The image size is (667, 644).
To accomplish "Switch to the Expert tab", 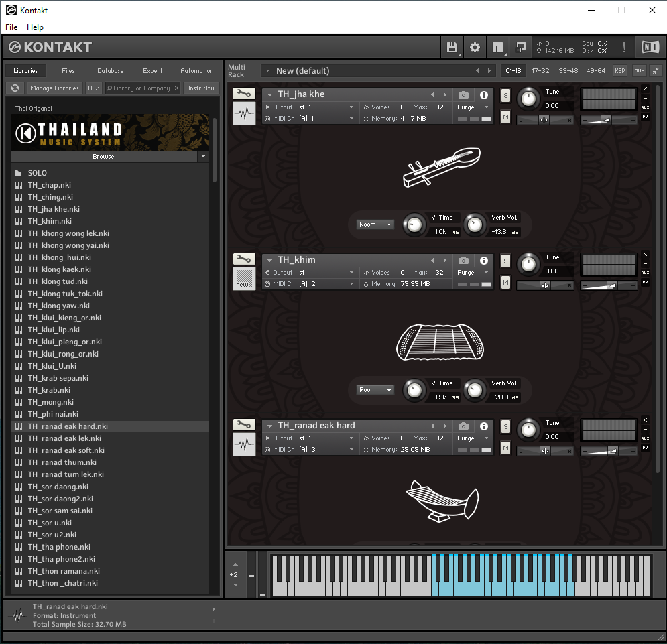I will [152, 70].
